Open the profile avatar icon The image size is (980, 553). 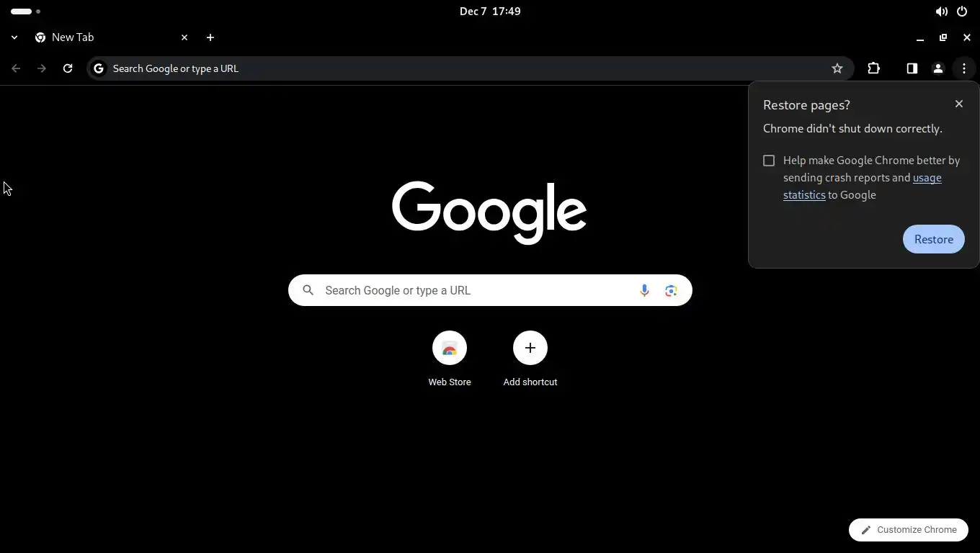click(x=937, y=68)
